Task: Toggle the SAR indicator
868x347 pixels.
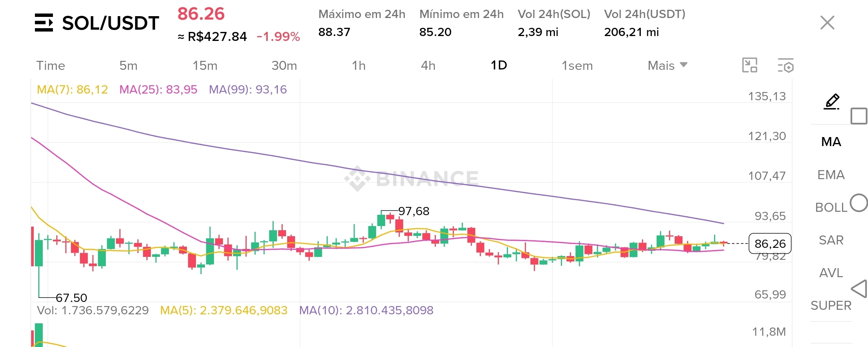Action: (x=831, y=240)
